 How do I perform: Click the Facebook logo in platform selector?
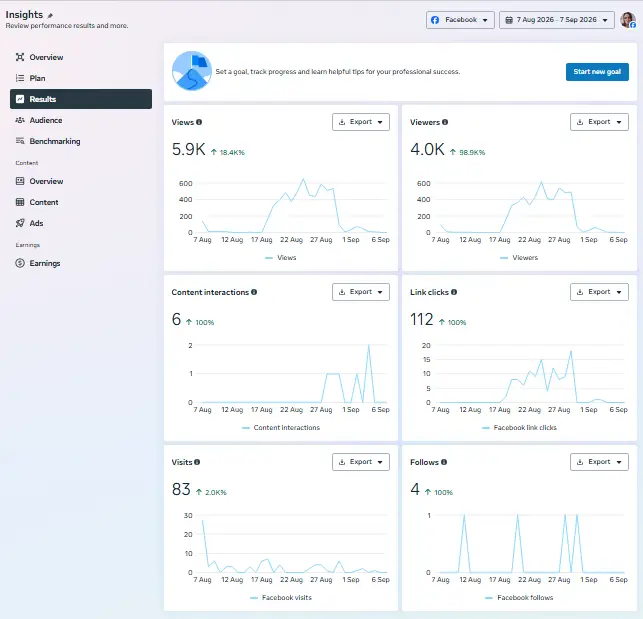[435, 20]
